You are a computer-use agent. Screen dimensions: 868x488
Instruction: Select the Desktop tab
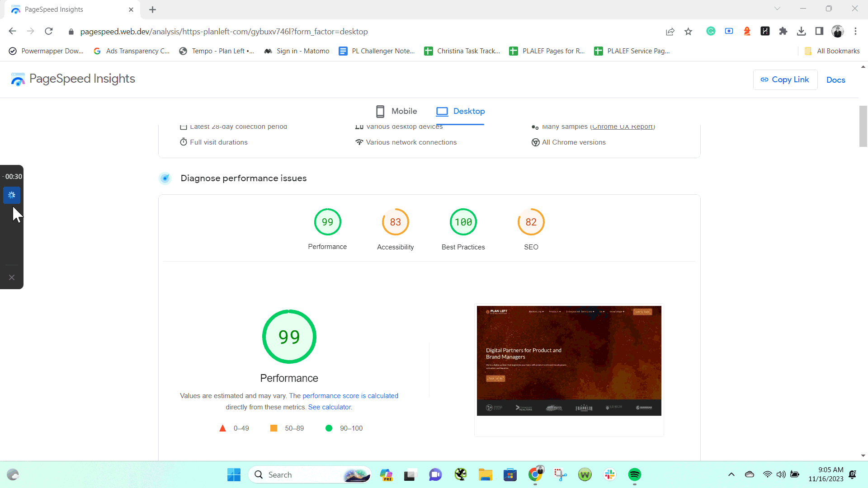pos(460,111)
